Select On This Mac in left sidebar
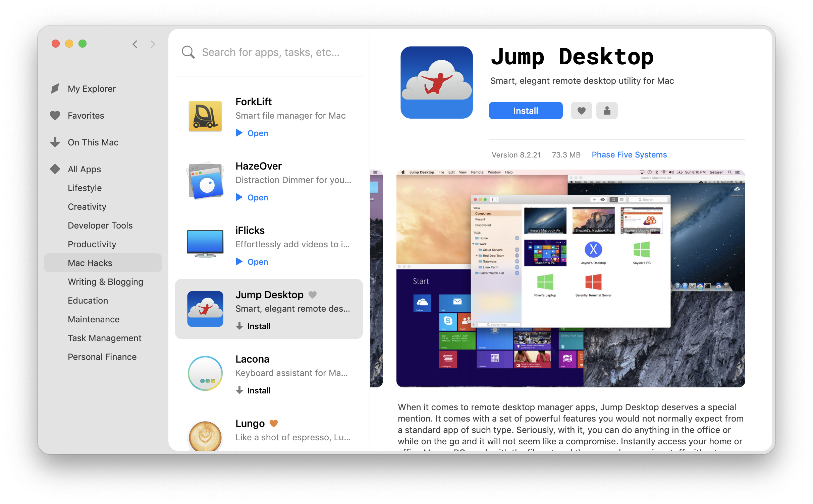The image size is (813, 504). tap(92, 142)
